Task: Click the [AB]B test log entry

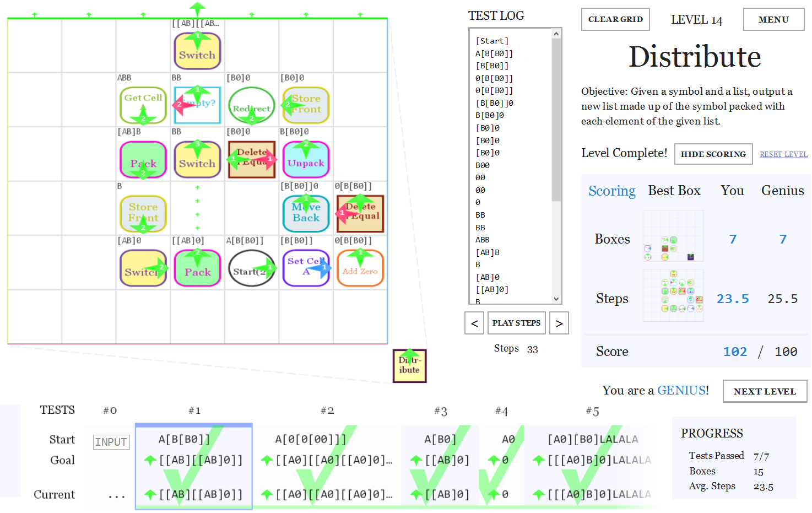Action: [488, 252]
